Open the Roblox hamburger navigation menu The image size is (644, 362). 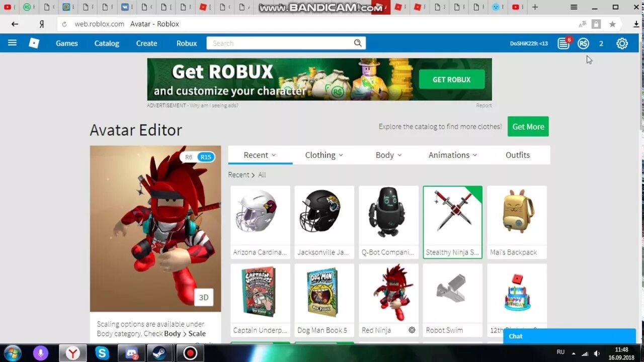tap(12, 43)
